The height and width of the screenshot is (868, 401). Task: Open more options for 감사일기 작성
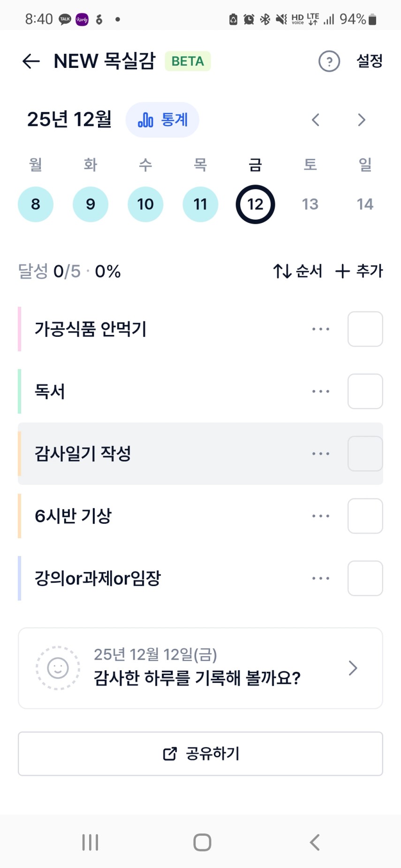point(321,453)
